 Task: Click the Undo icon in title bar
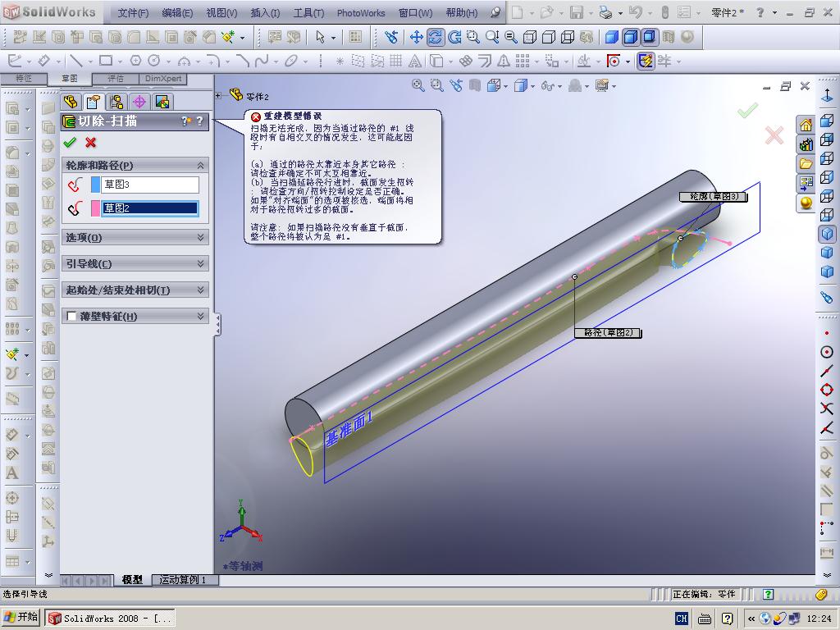636,11
